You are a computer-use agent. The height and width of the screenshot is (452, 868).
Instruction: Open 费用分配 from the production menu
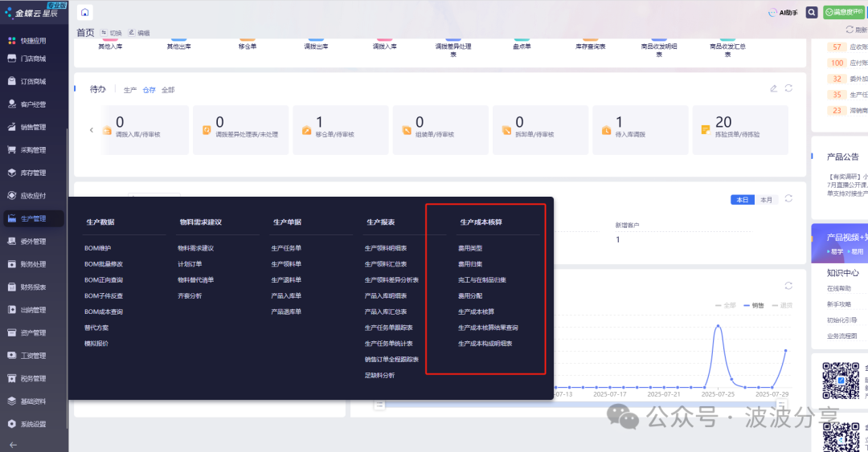point(470,295)
